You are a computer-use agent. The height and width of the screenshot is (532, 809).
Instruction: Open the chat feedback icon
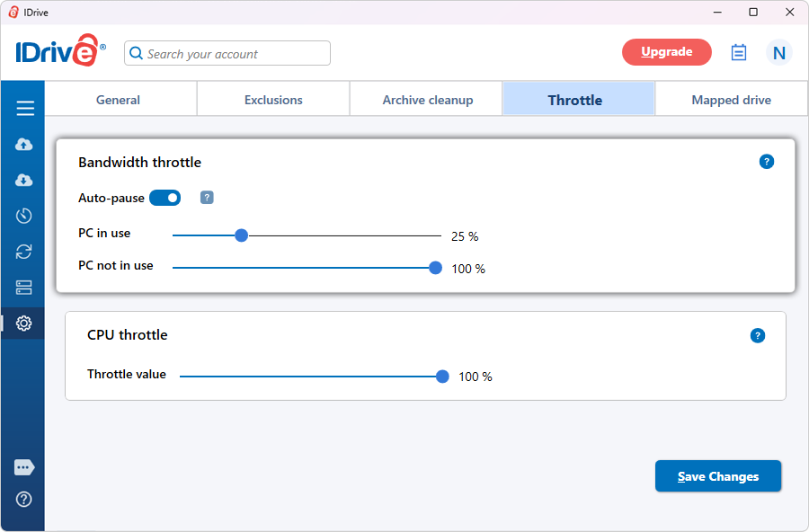click(24, 467)
